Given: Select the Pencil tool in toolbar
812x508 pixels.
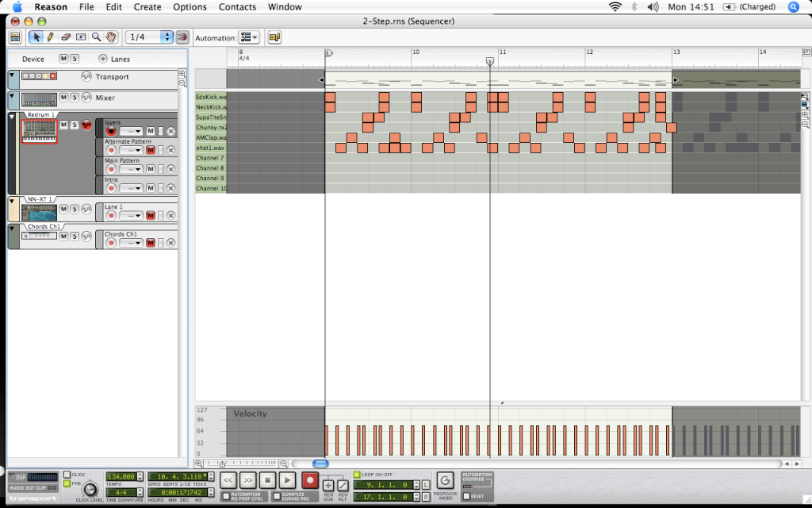Looking at the screenshot, I should coord(51,37).
